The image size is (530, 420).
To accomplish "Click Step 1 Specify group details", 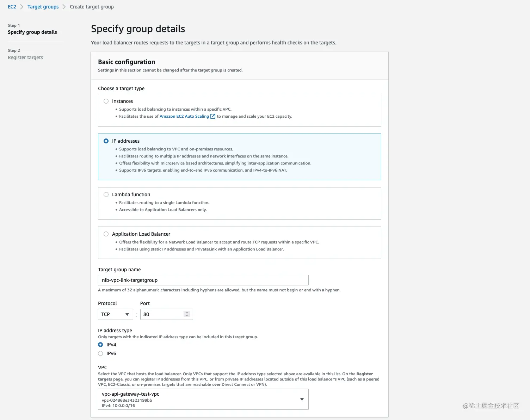I will click(32, 32).
